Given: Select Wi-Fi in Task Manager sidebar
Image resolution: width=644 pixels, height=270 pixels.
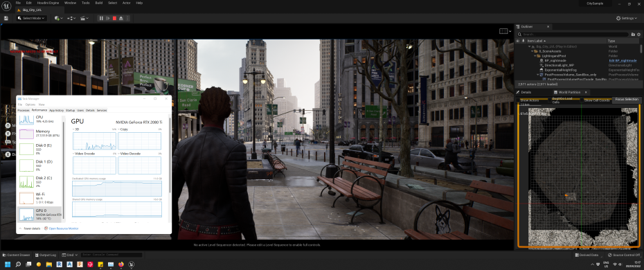Looking at the screenshot, I should click(x=40, y=198).
